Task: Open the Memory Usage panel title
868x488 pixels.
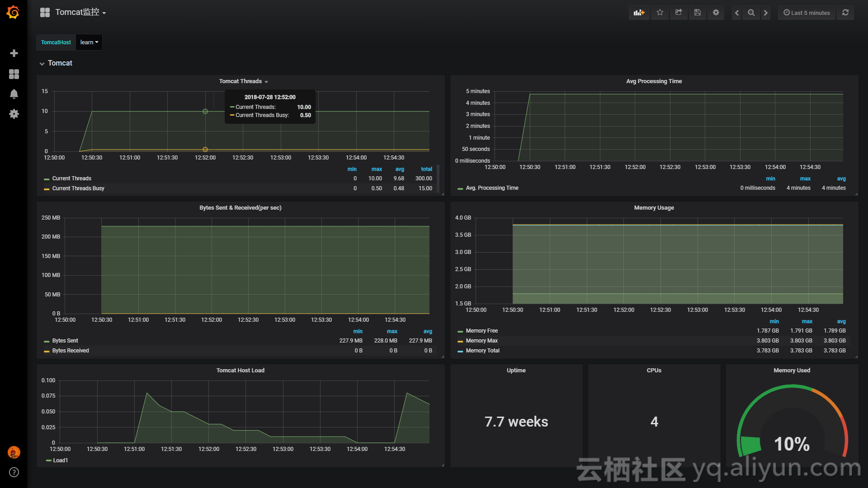Action: point(654,208)
